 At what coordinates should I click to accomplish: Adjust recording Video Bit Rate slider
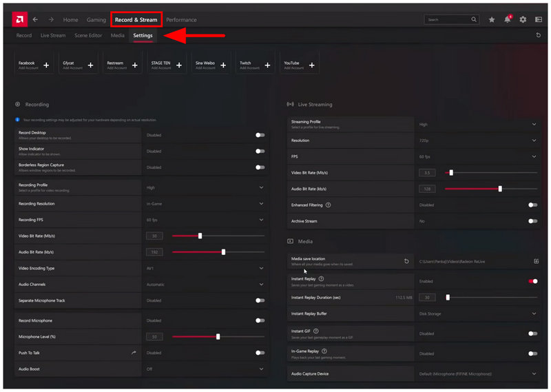tap(218, 236)
